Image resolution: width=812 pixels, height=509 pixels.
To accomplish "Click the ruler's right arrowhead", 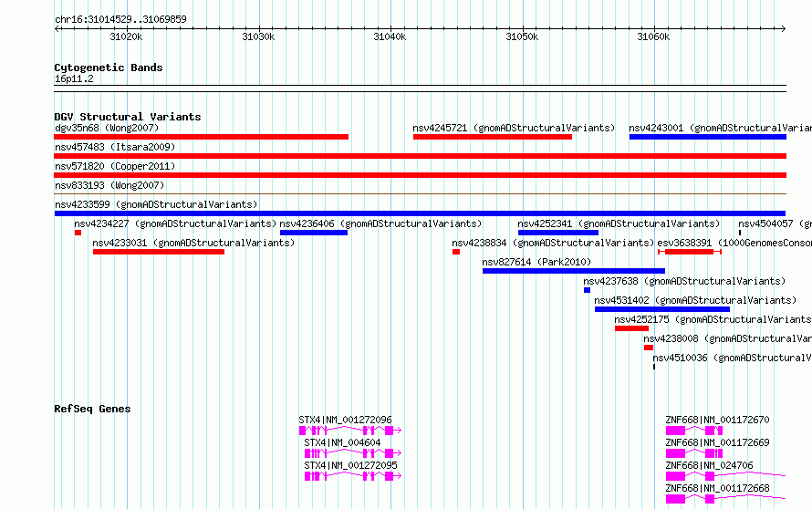I will [x=783, y=28].
